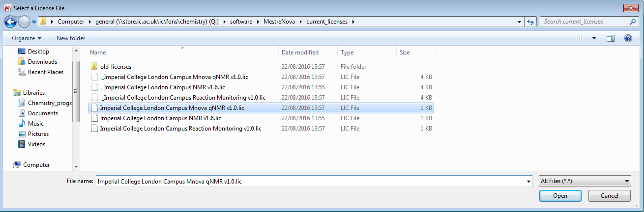Screen dimensions: 644x212
Task: Expand the arrow after MestreNova breadcrumb
Action: [x=300, y=22]
